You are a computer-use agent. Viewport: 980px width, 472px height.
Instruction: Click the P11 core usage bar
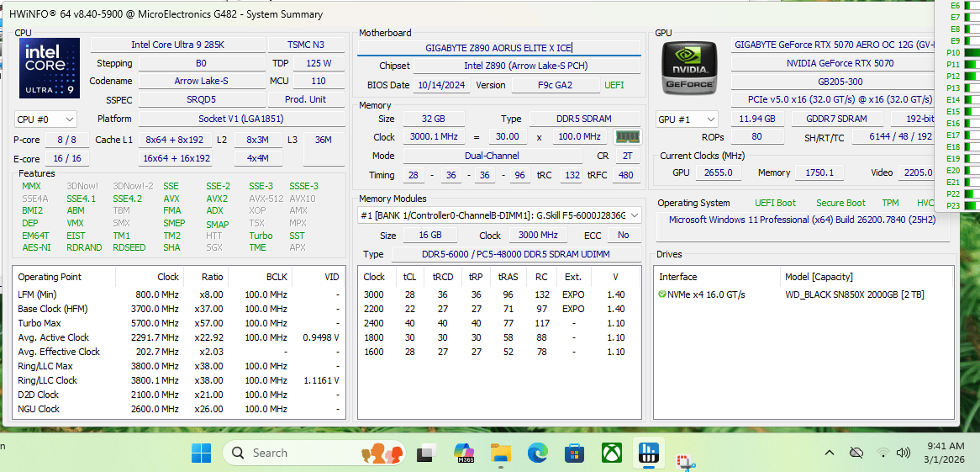coord(971,65)
